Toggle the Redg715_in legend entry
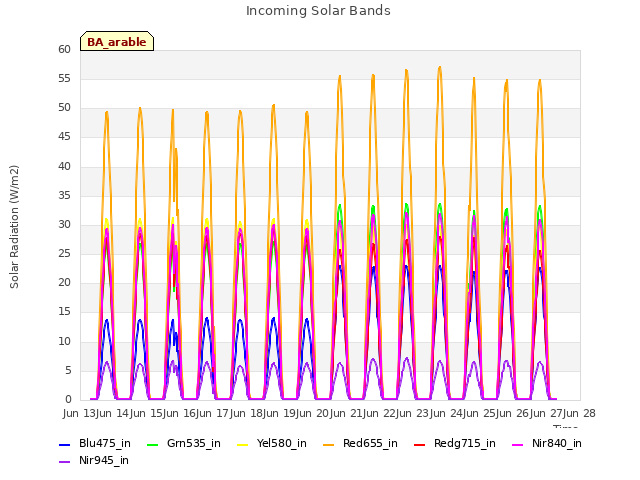The height and width of the screenshot is (480, 640). tap(455, 443)
